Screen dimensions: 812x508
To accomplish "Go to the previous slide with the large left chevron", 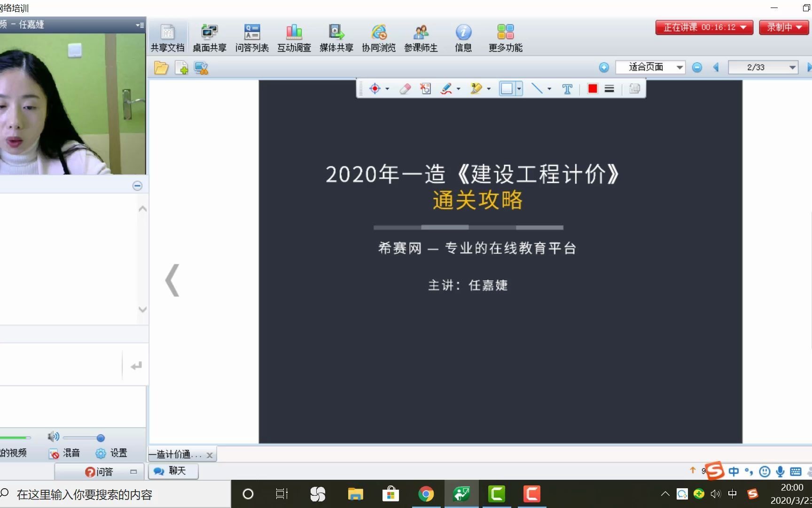I will (172, 280).
